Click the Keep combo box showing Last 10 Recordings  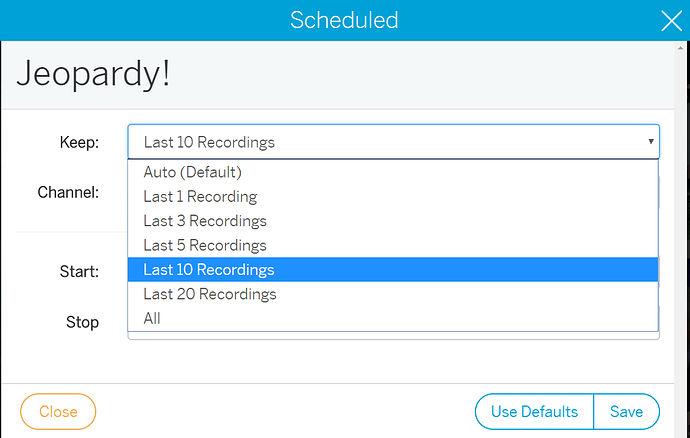coord(393,142)
